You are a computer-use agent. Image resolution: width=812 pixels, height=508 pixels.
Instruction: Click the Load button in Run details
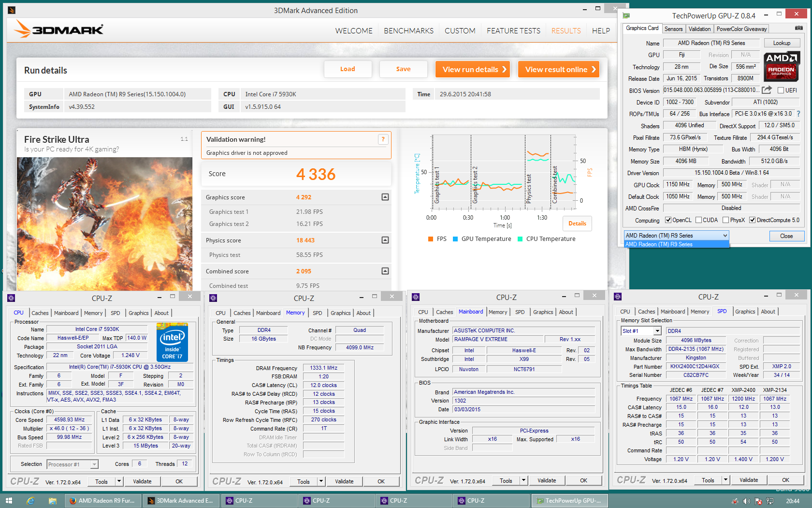348,69
